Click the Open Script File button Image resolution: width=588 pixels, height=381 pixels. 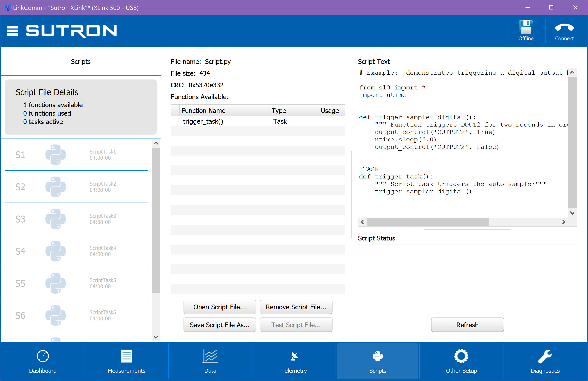pyautogui.click(x=220, y=307)
